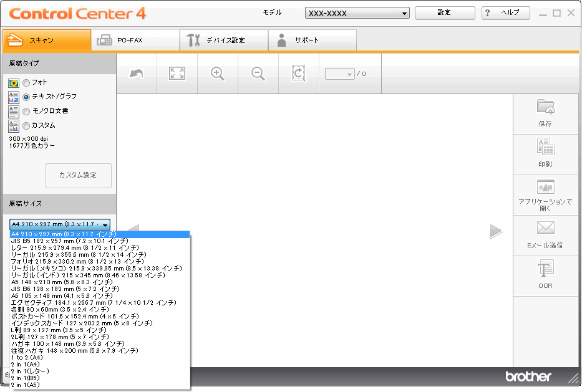Choose インデックスカード 127 x 203.2 mm option
Viewport: 582px width, 392px height.
pyautogui.click(x=99, y=323)
